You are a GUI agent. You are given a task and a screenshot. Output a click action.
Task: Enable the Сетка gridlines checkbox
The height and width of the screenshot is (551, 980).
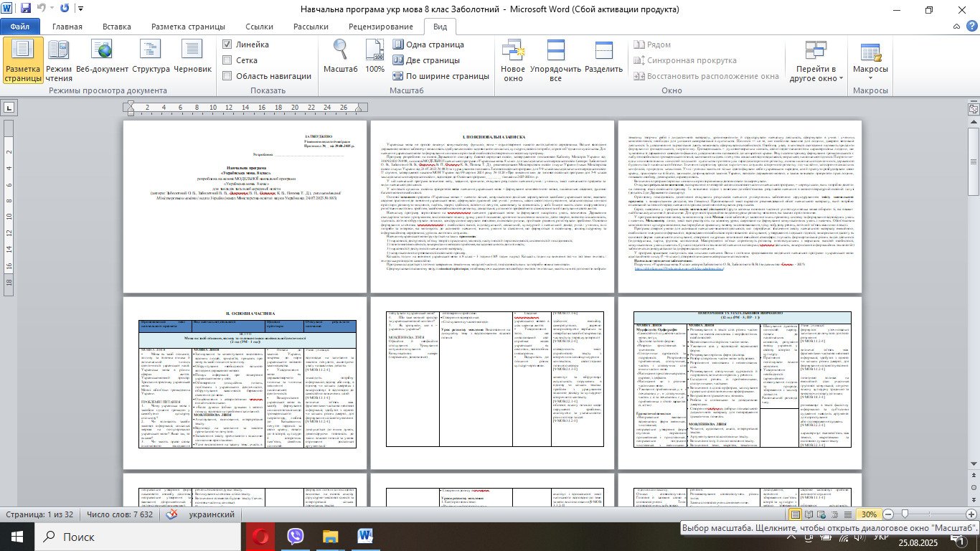(x=227, y=60)
